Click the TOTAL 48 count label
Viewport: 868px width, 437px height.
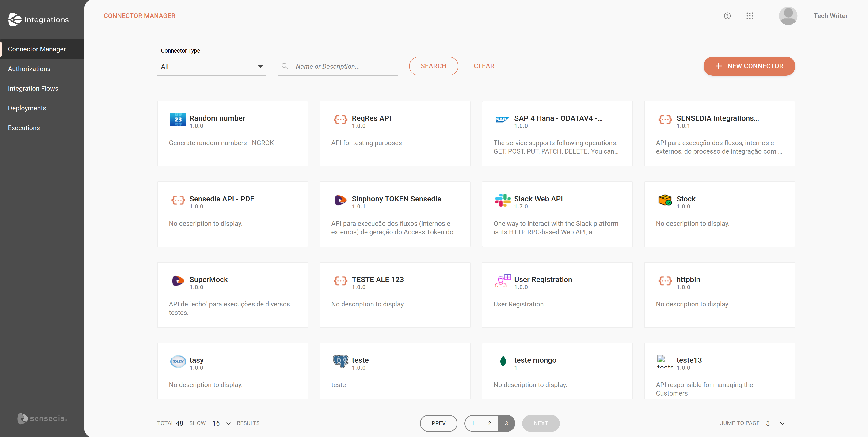coord(170,423)
